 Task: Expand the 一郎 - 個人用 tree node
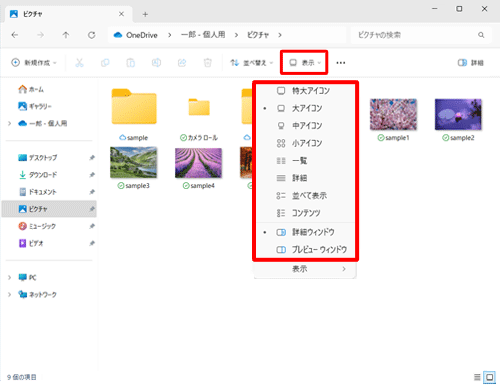(9, 123)
